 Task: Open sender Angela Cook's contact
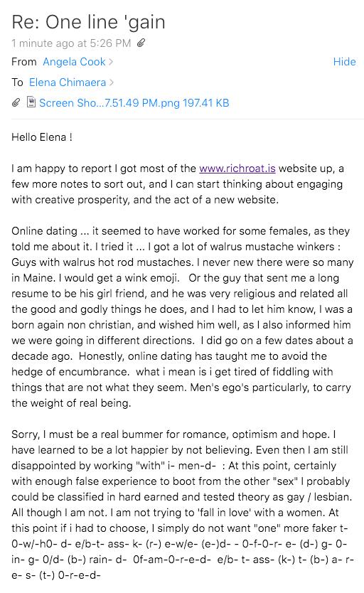[74, 62]
